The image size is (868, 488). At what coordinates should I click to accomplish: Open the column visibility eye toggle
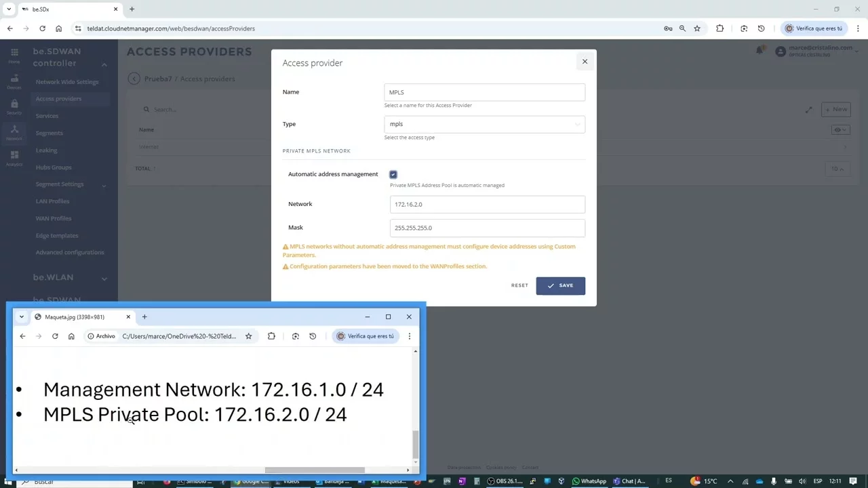click(x=840, y=129)
